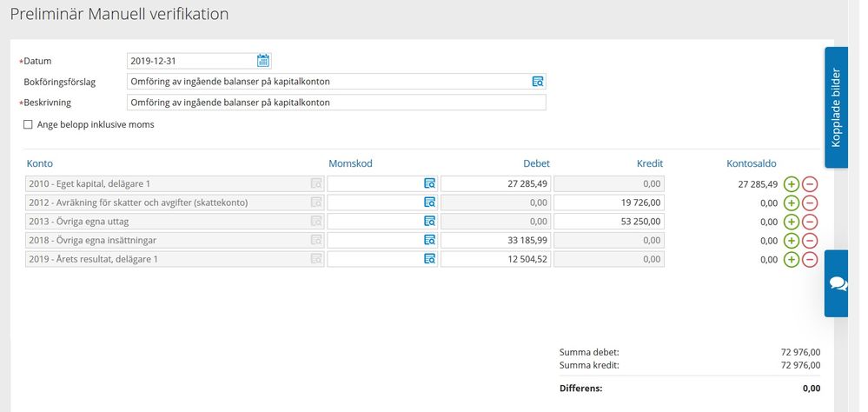
Task: Open the chat bubble side panel
Action: 838,283
